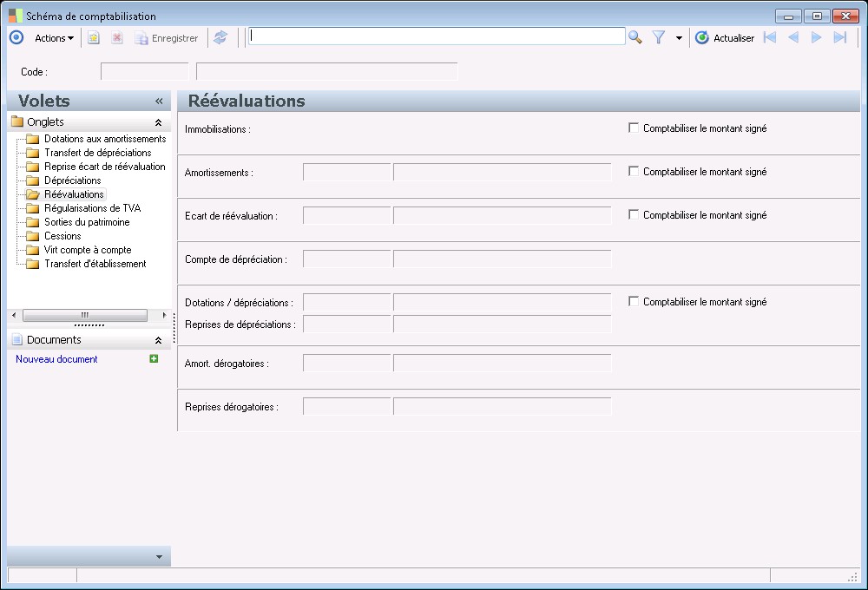Select Transfert de dépréciations in the tree
This screenshot has height=590, width=868.
tap(98, 153)
